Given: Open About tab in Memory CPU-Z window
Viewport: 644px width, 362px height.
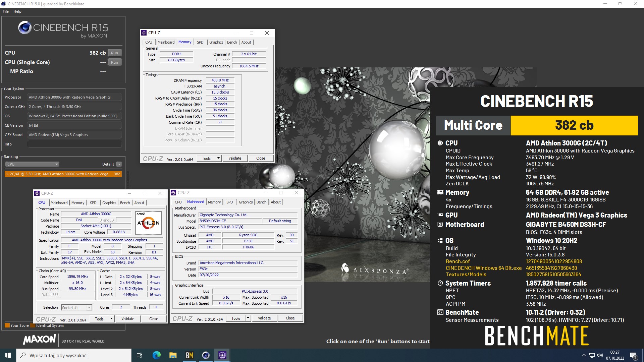Looking at the screenshot, I should pyautogui.click(x=246, y=42).
